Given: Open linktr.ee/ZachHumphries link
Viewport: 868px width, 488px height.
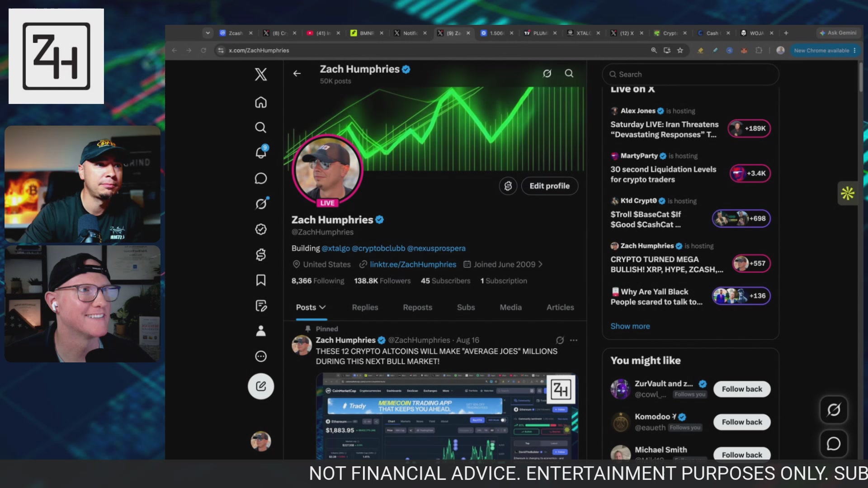Looking at the screenshot, I should [413, 264].
